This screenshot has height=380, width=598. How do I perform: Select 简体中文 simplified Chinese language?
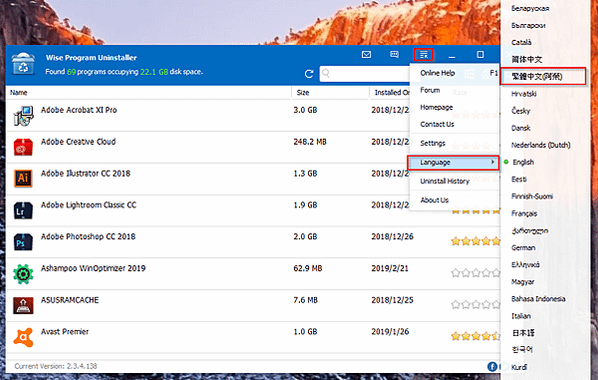[x=527, y=60]
